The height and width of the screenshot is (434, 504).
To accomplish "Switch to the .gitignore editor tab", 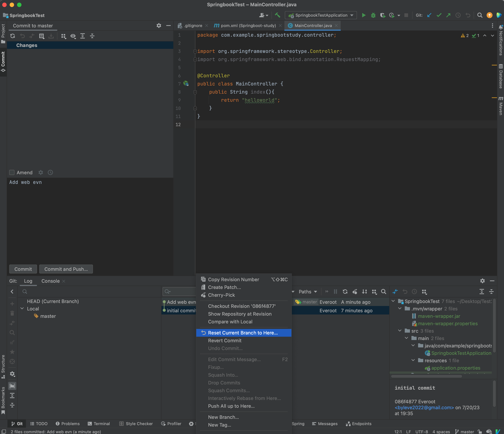I will tap(193, 26).
